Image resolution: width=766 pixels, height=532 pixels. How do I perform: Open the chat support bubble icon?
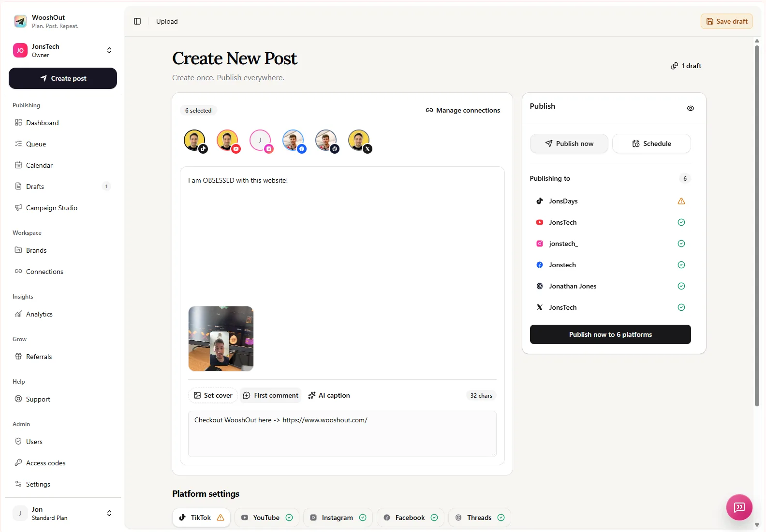click(739, 507)
